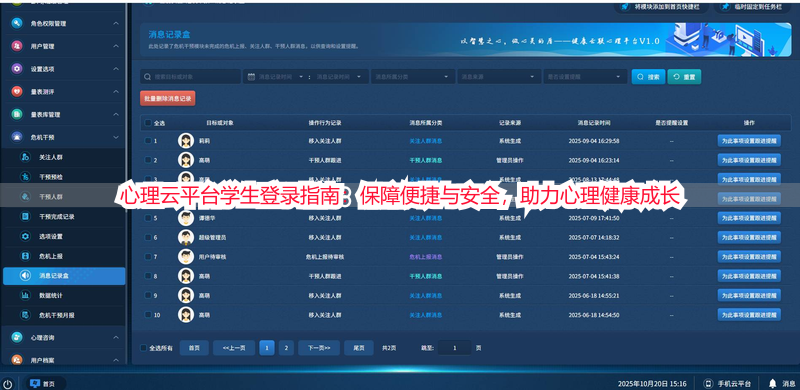800x390 pixels.
Task: Check the checkbox for row 7
Action: 148,257
